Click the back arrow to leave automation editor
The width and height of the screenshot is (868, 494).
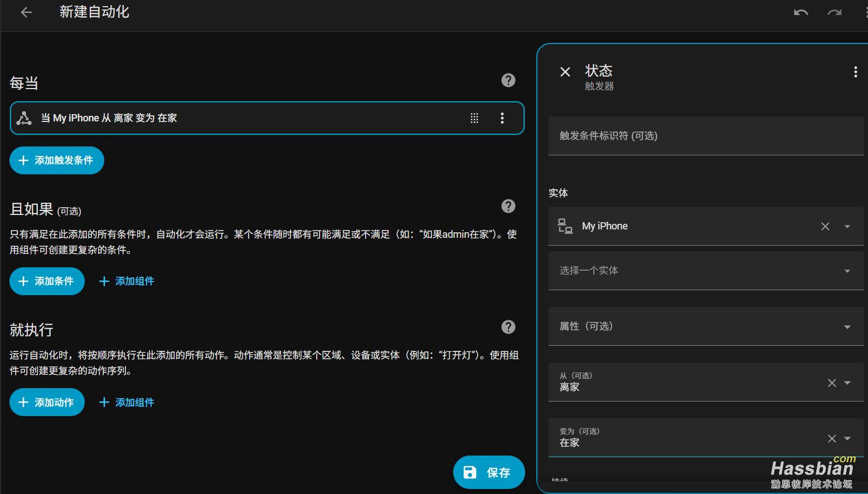click(26, 12)
